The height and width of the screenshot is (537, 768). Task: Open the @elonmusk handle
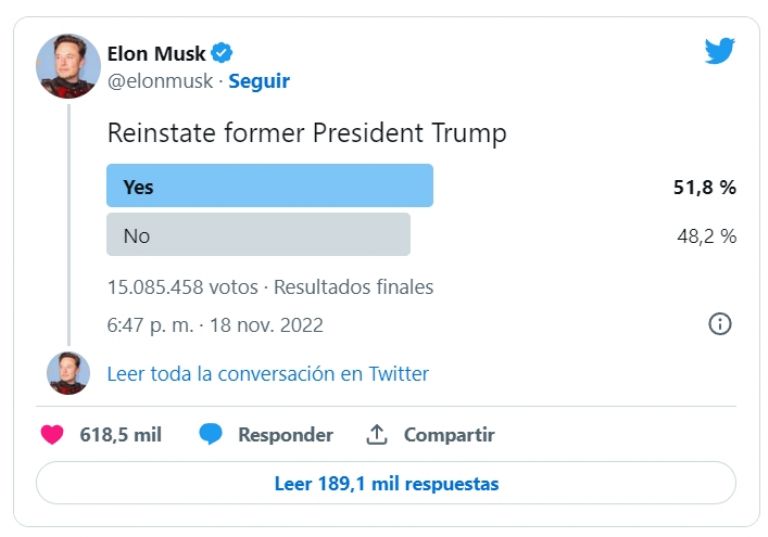point(160,81)
